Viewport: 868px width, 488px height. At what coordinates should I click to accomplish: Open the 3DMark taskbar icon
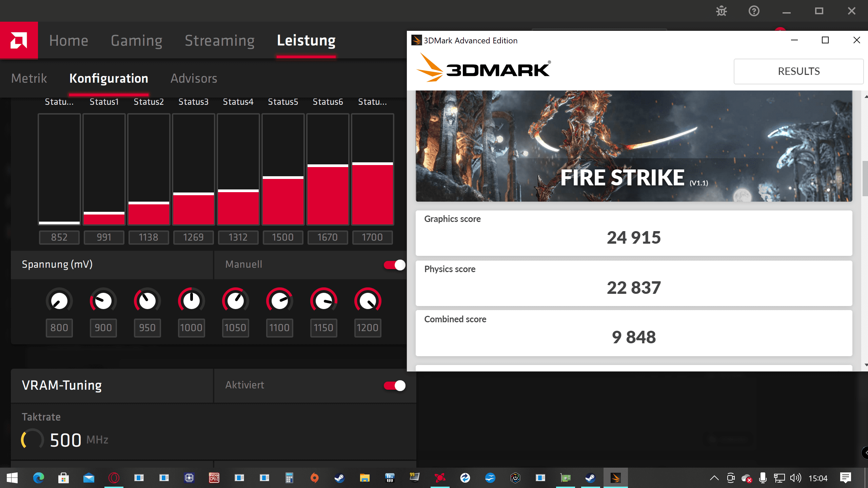click(x=615, y=478)
